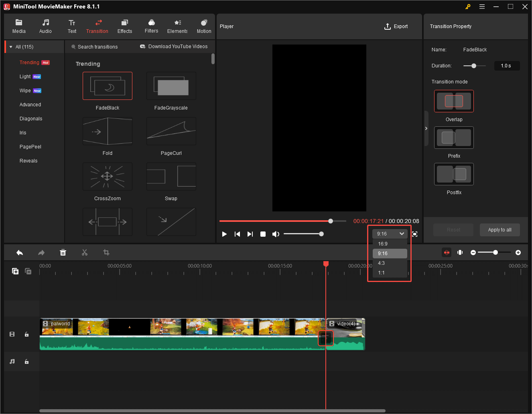Adjust the transition Duration slider

(x=474, y=66)
